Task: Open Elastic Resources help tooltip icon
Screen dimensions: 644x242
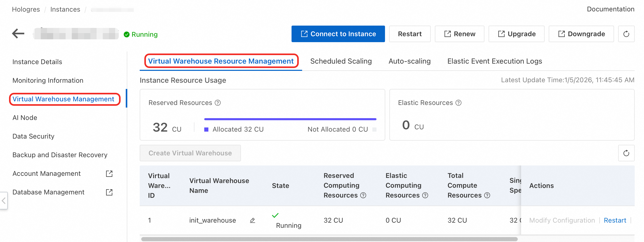Action: [459, 103]
